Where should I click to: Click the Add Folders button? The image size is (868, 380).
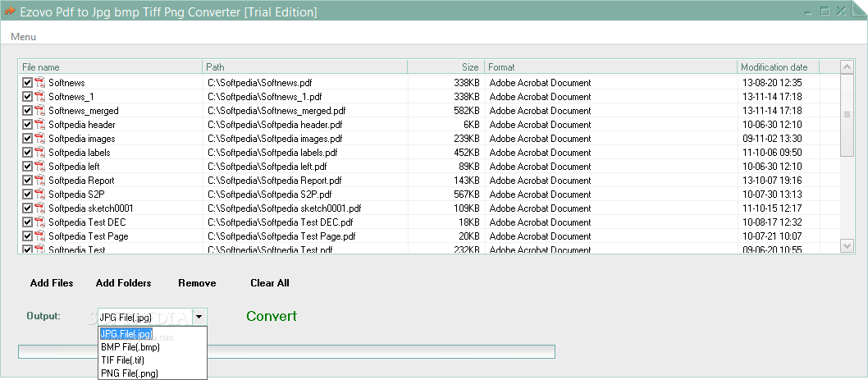pos(123,283)
